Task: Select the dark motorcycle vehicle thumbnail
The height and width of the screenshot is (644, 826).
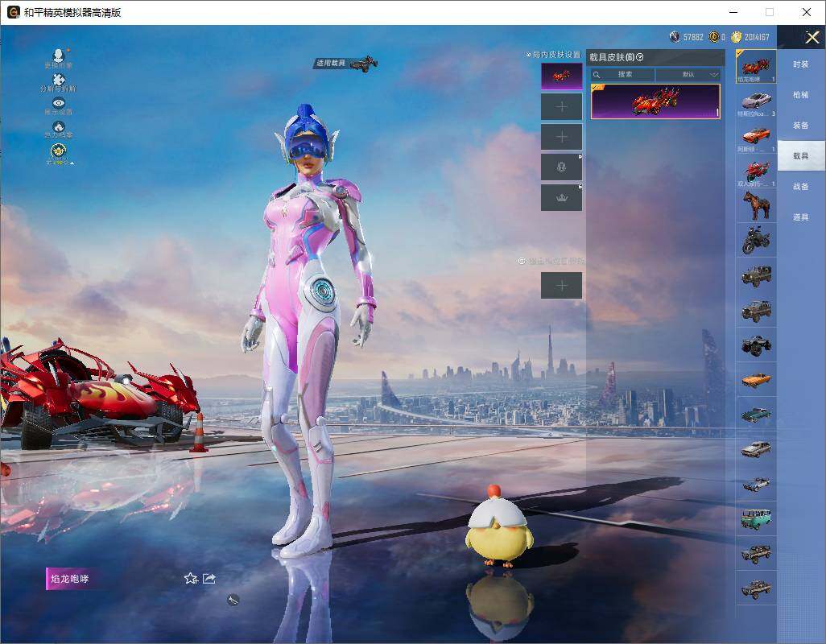Action: coord(756,240)
